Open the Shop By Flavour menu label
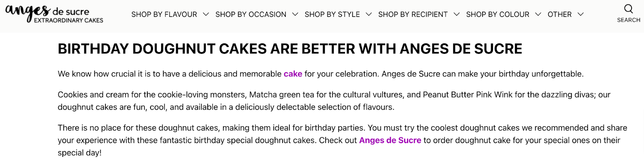The image size is (644, 162). click(164, 14)
